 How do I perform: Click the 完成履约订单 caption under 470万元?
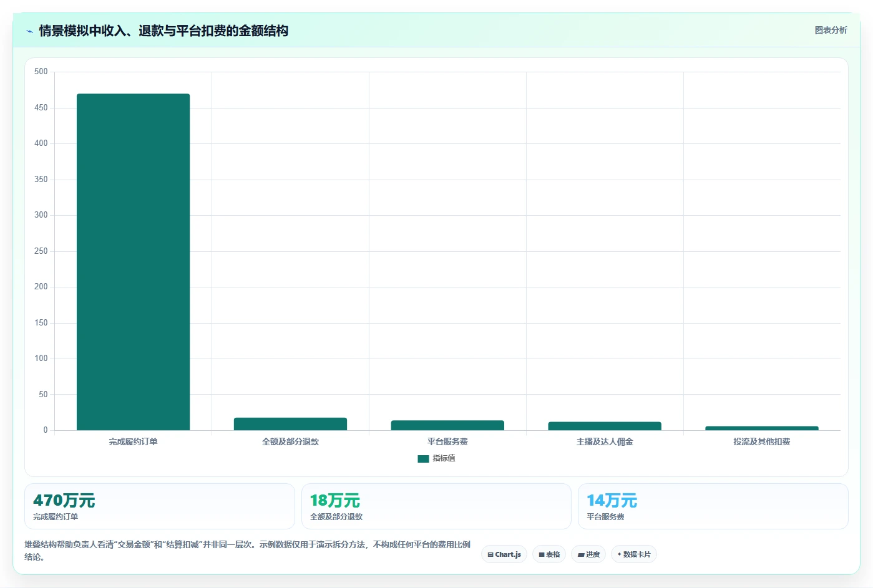click(56, 517)
